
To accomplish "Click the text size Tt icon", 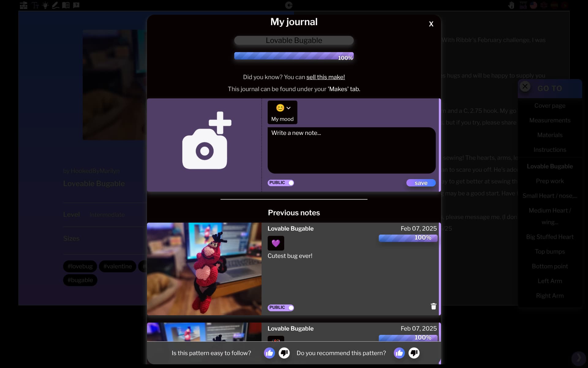I will coord(35,5).
